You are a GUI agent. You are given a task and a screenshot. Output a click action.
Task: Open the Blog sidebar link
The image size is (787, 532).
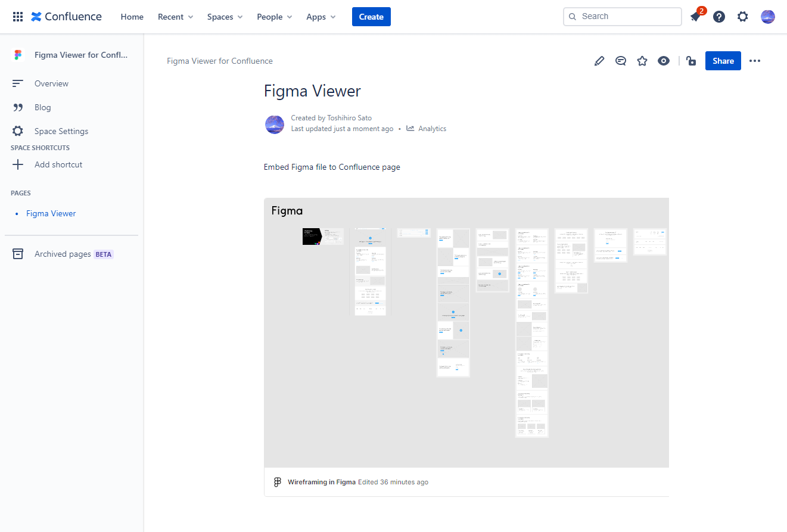pyautogui.click(x=43, y=107)
